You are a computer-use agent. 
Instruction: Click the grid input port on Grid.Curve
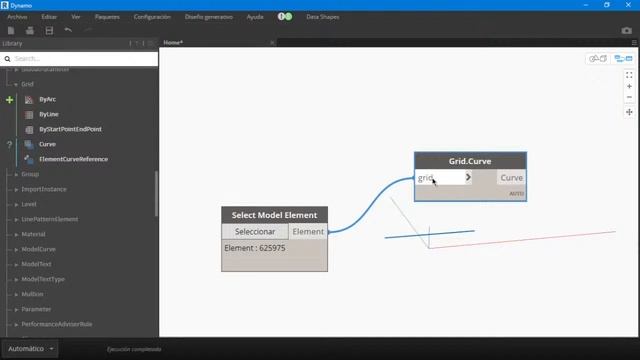click(440, 178)
